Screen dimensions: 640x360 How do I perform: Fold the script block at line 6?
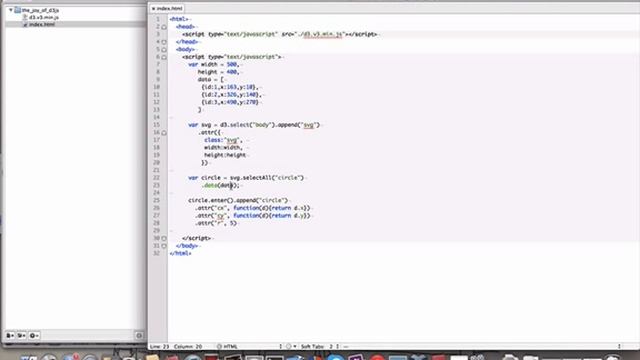click(x=164, y=57)
